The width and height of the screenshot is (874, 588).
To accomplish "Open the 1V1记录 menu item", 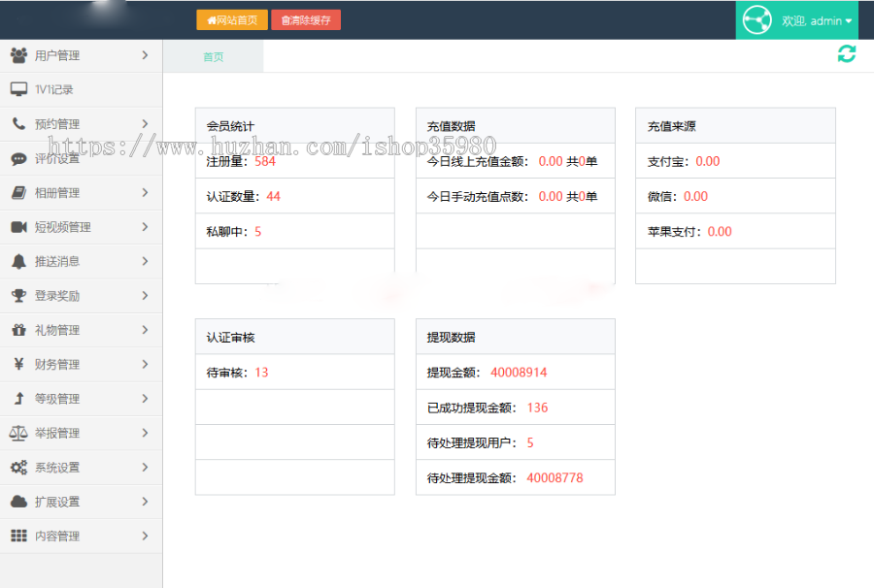I will click(54, 89).
